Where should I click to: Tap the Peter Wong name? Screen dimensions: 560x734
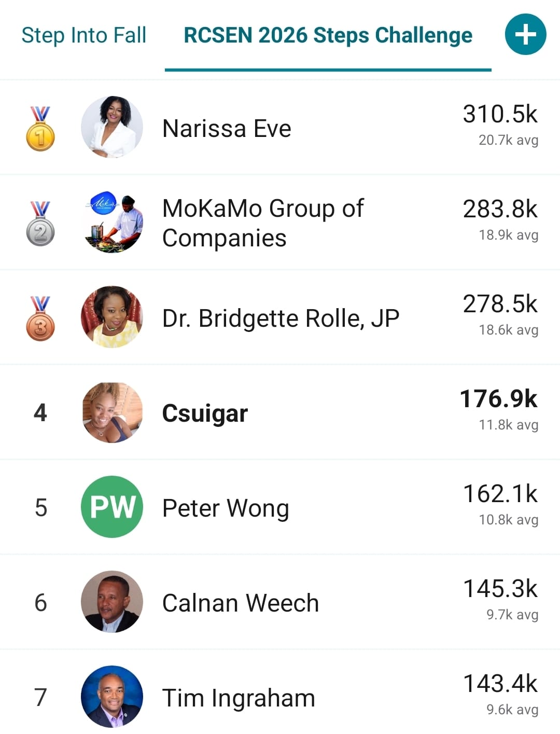pyautogui.click(x=226, y=508)
